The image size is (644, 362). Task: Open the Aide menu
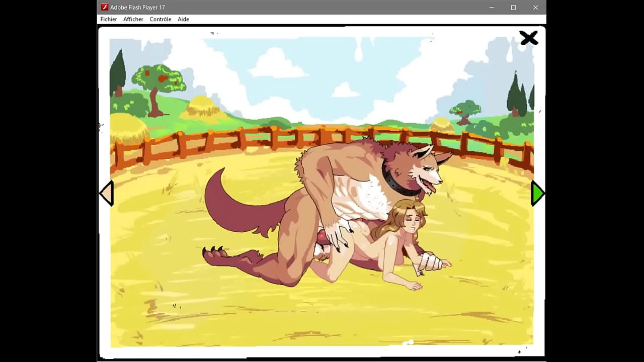tap(183, 19)
